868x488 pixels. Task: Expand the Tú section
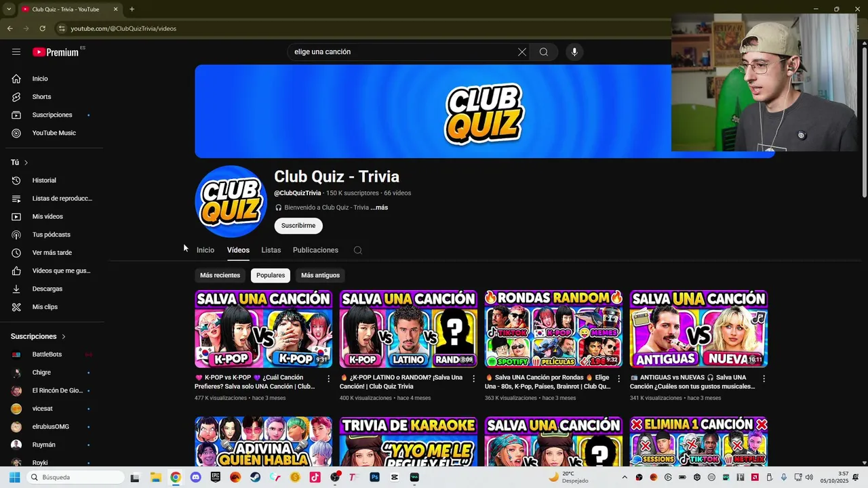20,163
